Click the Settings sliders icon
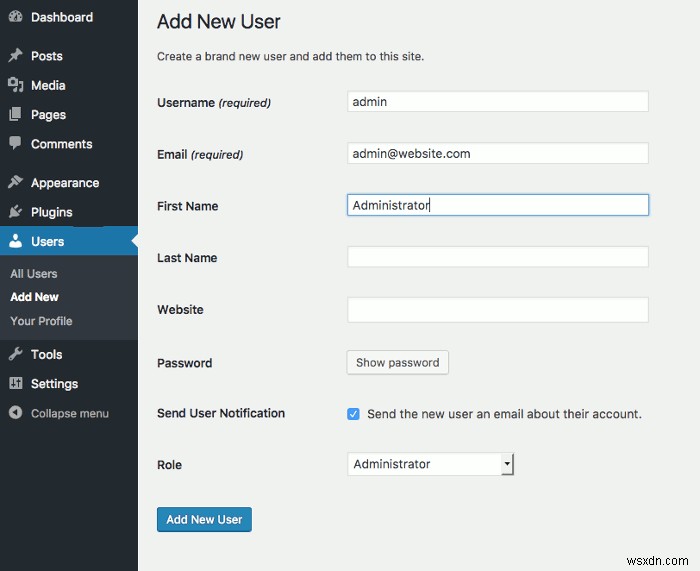Viewport: 700px width, 571px height. 15,383
